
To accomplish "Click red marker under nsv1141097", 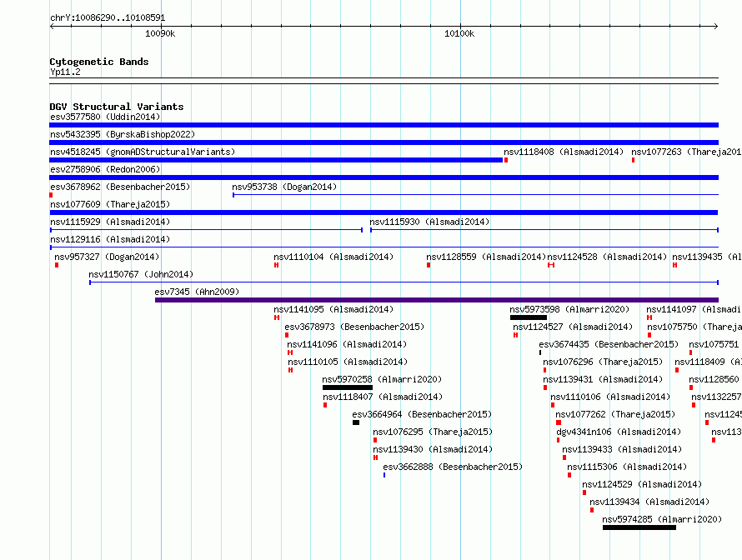I will click(649, 317).
